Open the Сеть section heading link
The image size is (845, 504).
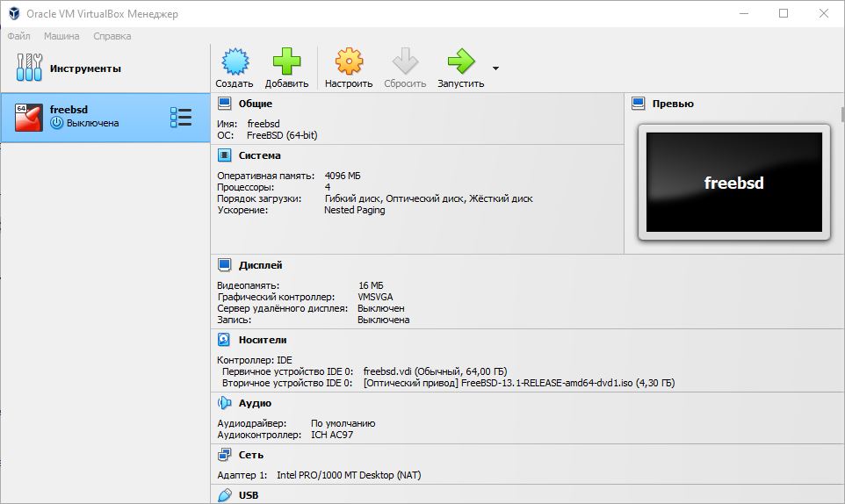(x=251, y=455)
